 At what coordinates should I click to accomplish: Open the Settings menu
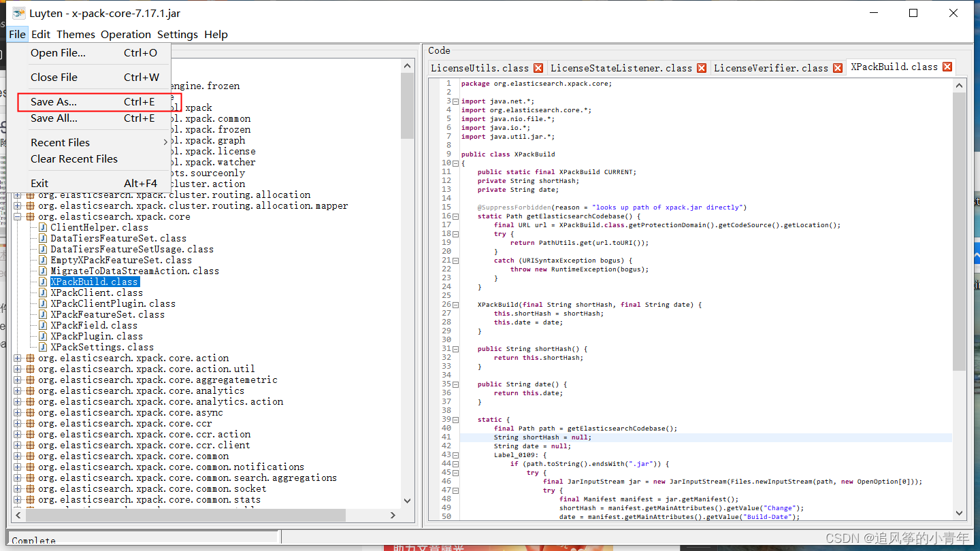click(x=178, y=34)
